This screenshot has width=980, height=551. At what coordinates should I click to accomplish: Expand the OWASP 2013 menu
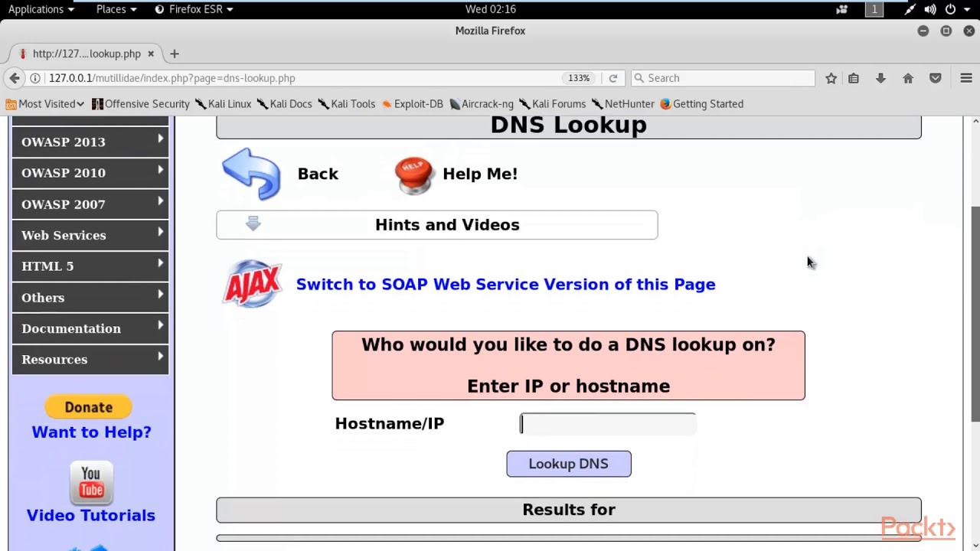tap(90, 142)
